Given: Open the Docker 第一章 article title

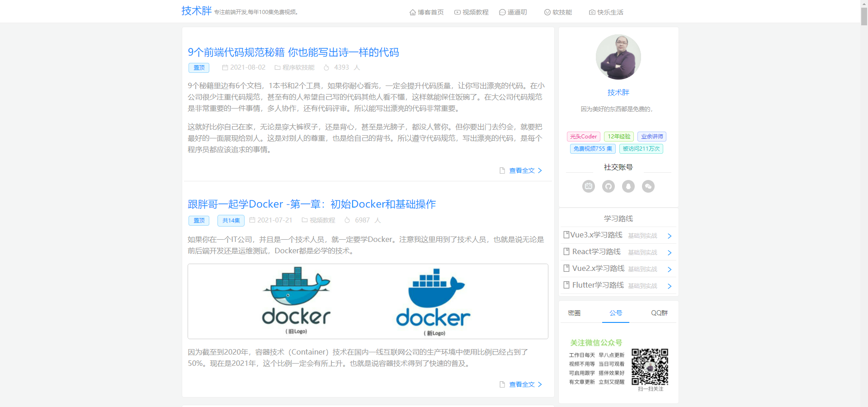Looking at the screenshot, I should [312, 204].
